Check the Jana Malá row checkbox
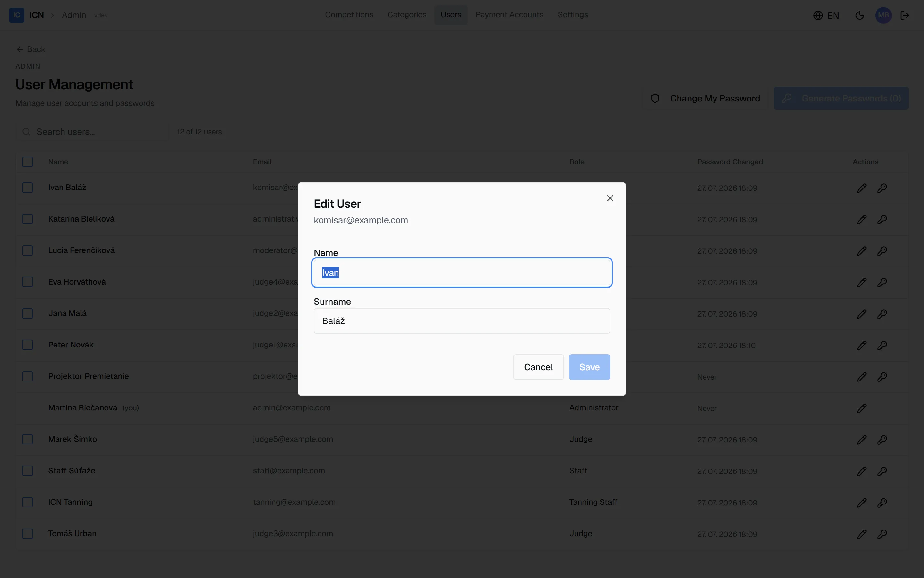 (x=28, y=313)
